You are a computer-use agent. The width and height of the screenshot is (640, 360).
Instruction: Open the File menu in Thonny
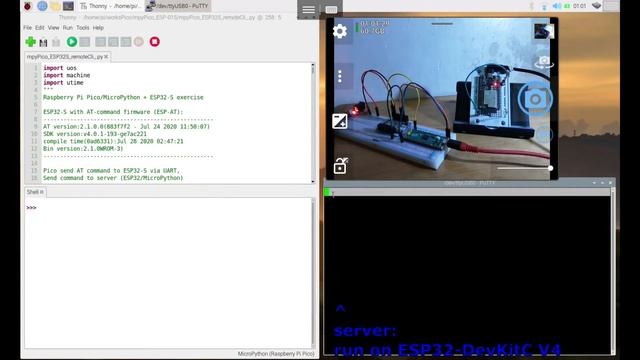(27, 28)
